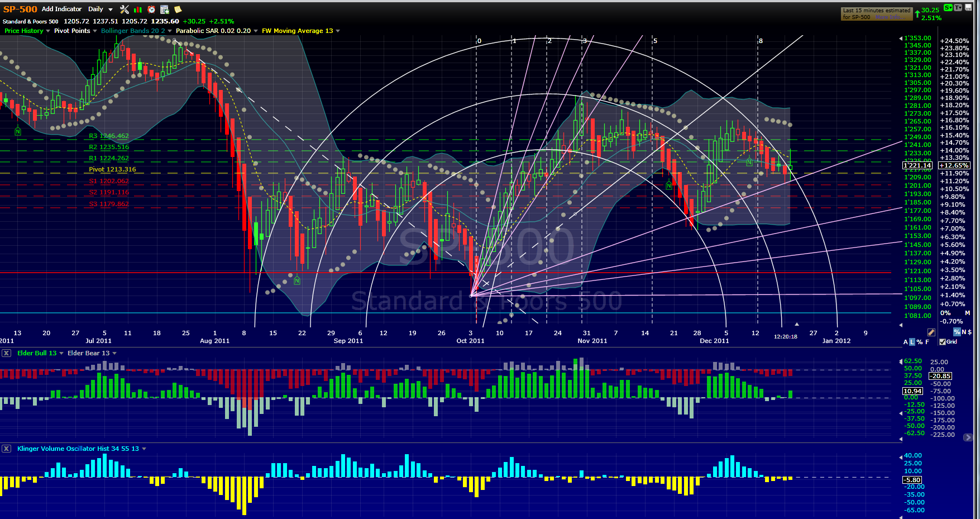980x519 pixels.
Task: Click the green N marker near November 21
Action: point(669,185)
